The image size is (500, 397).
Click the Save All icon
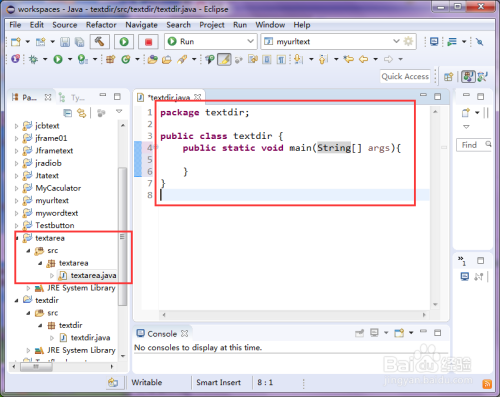(x=79, y=42)
